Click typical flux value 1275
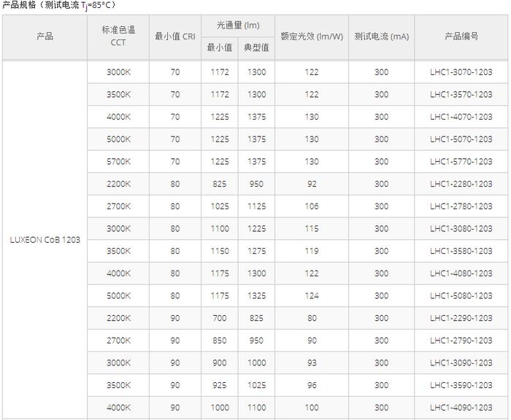The image size is (511, 420). (x=256, y=251)
